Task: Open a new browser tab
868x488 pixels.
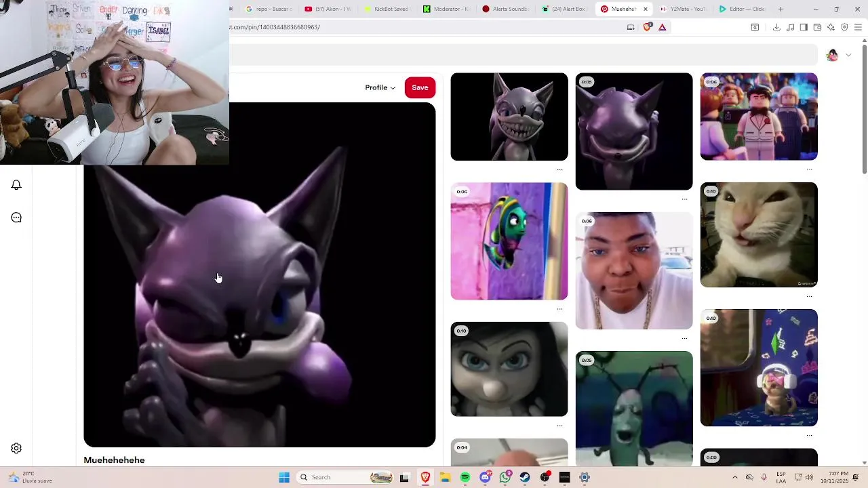Action: point(781,9)
